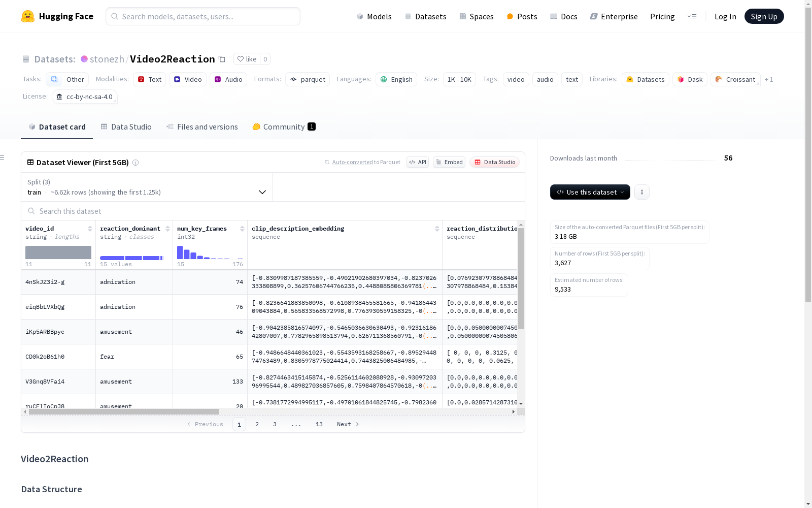Go to the Next page of rows
The width and height of the screenshot is (812, 508).
tap(348, 424)
